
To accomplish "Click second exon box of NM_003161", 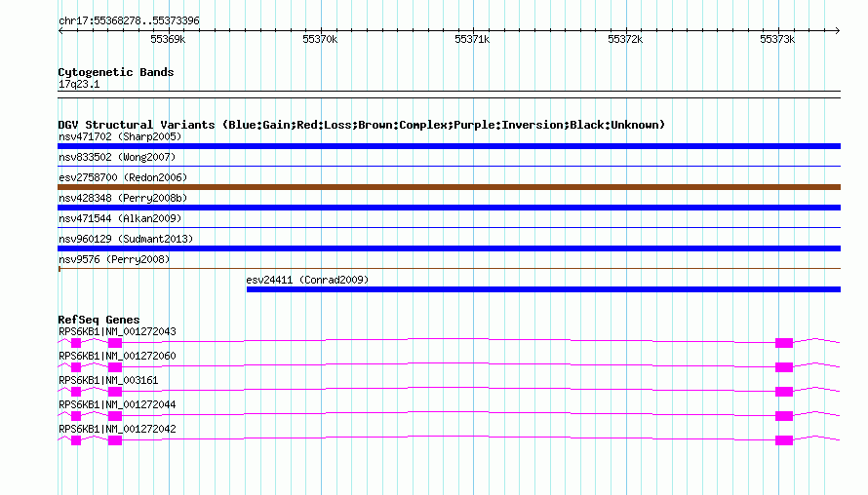I will pos(114,392).
